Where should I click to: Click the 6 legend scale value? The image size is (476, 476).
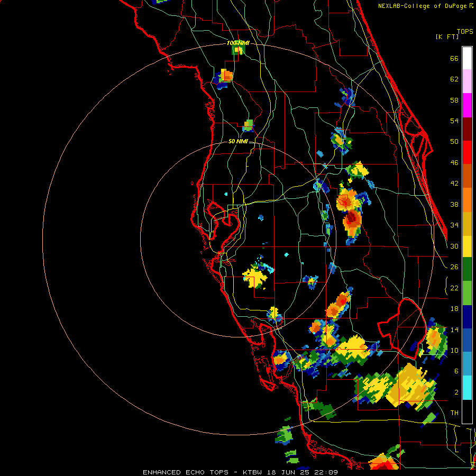point(456,371)
